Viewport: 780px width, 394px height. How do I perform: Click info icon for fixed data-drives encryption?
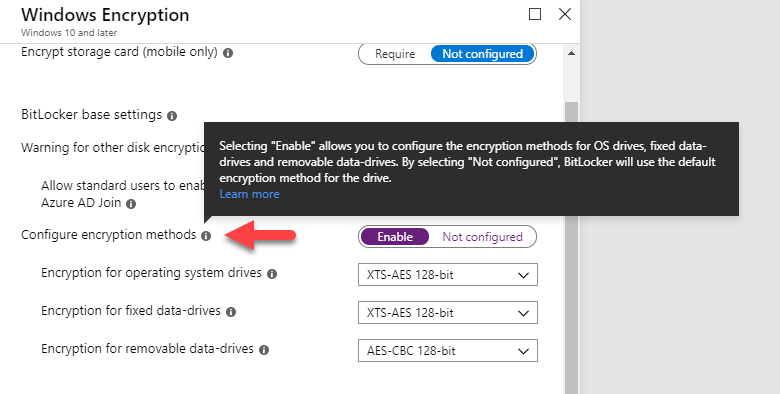tap(231, 312)
